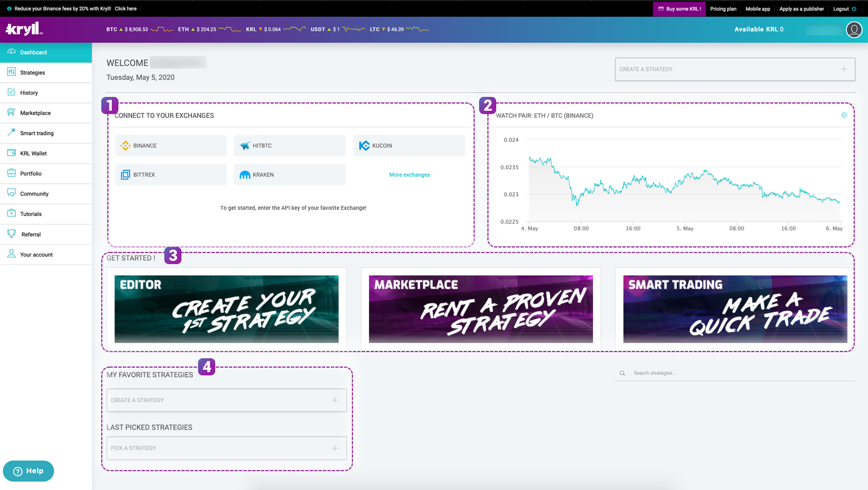Go to Dashboard menu item
Image resolution: width=868 pixels, height=490 pixels.
pos(46,52)
